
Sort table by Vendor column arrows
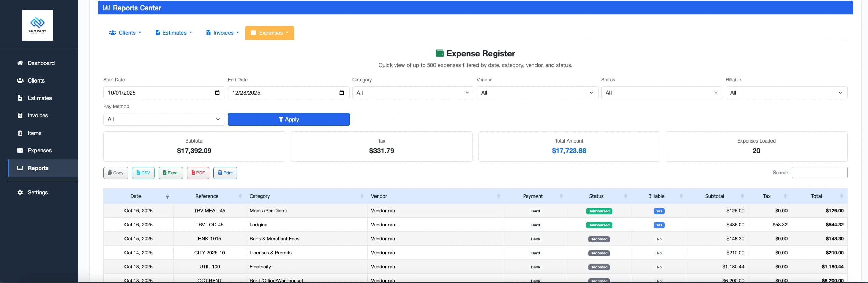[499, 196]
